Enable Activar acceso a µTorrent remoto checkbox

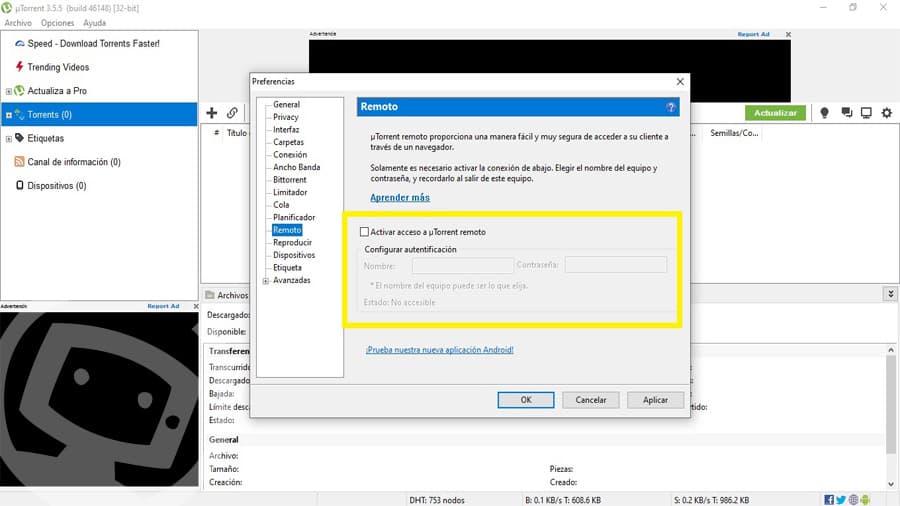(364, 232)
